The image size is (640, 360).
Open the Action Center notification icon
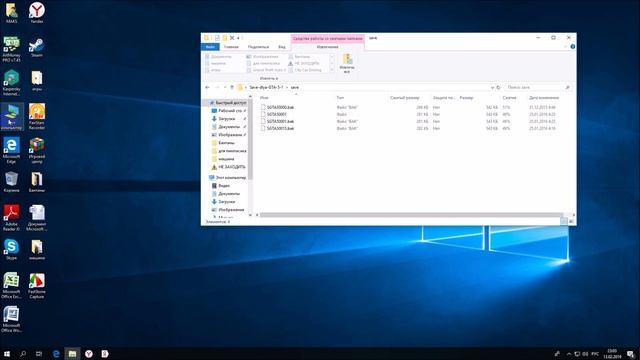click(631, 354)
